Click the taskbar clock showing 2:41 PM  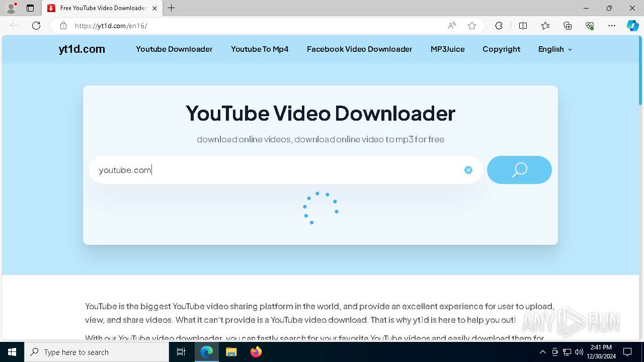601,352
